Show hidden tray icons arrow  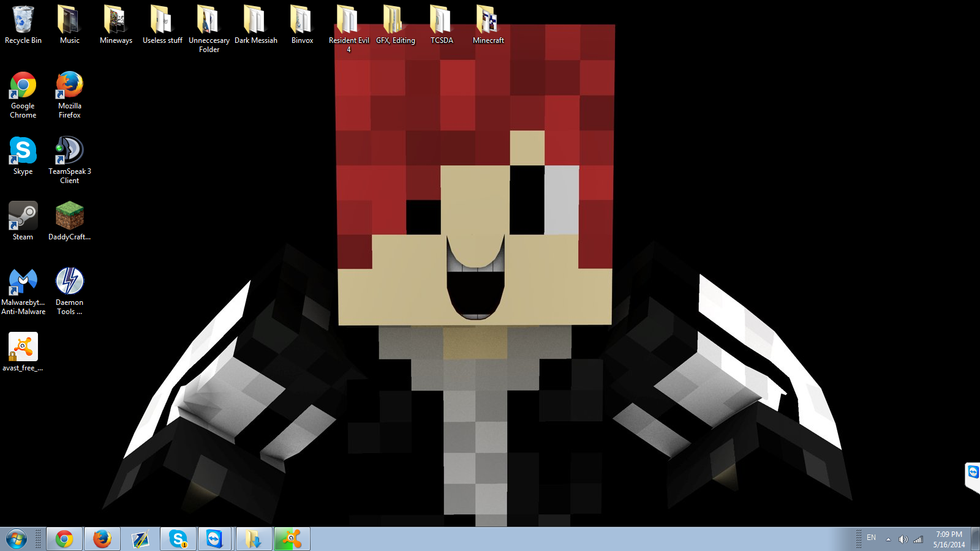tap(888, 539)
